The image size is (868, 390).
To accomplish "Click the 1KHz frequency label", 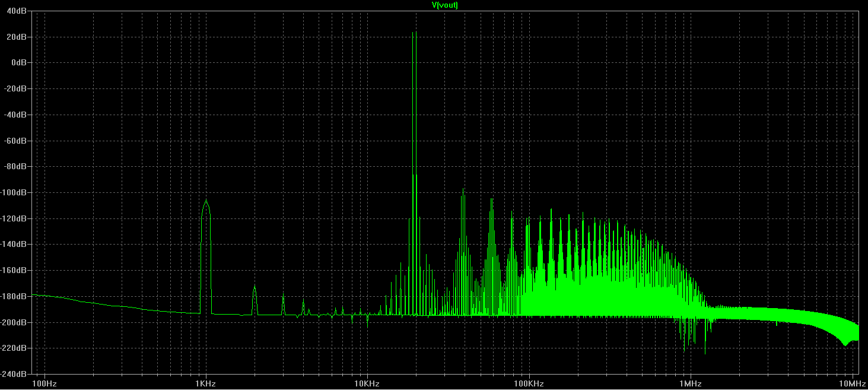I will point(206,383).
